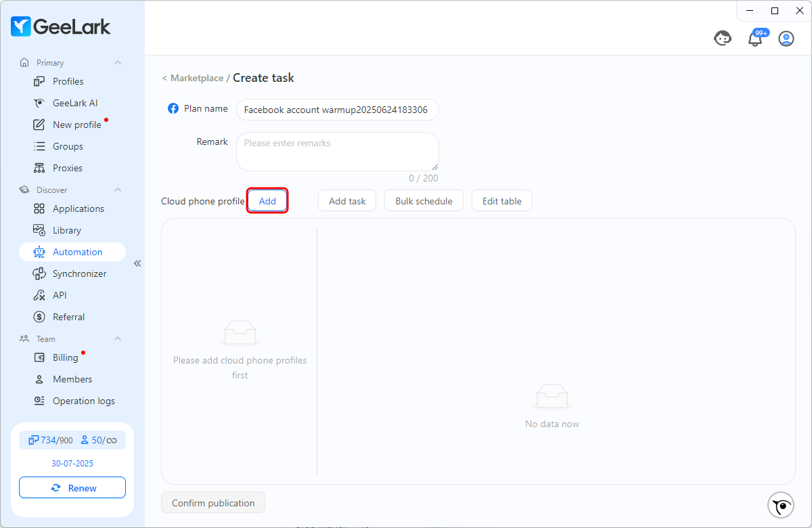This screenshot has width=812, height=528.
Task: Click the Primary home icon
Action: (24, 62)
